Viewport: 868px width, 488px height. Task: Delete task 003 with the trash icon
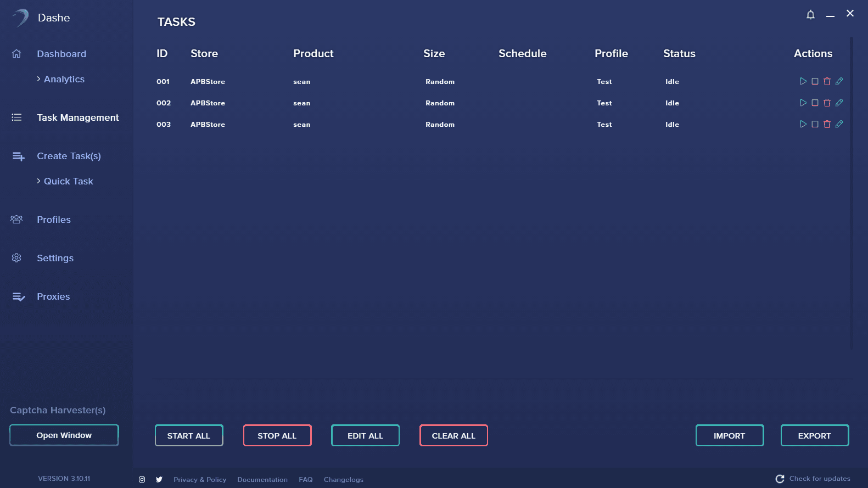coord(827,124)
